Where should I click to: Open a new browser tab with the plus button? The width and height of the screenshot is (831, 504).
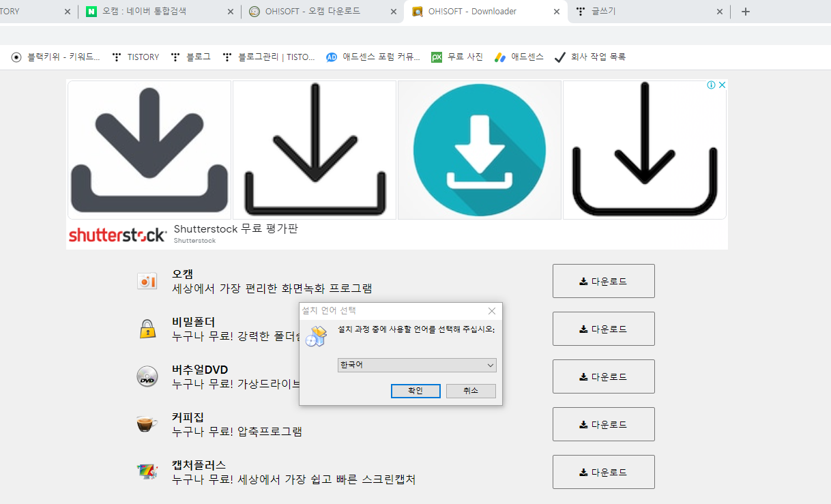pyautogui.click(x=746, y=12)
